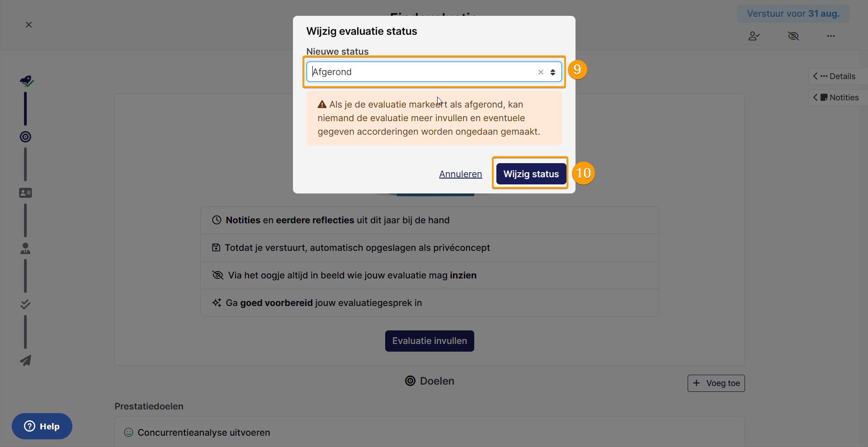Go to the double checkmark step
The height and width of the screenshot is (447, 868).
[25, 304]
